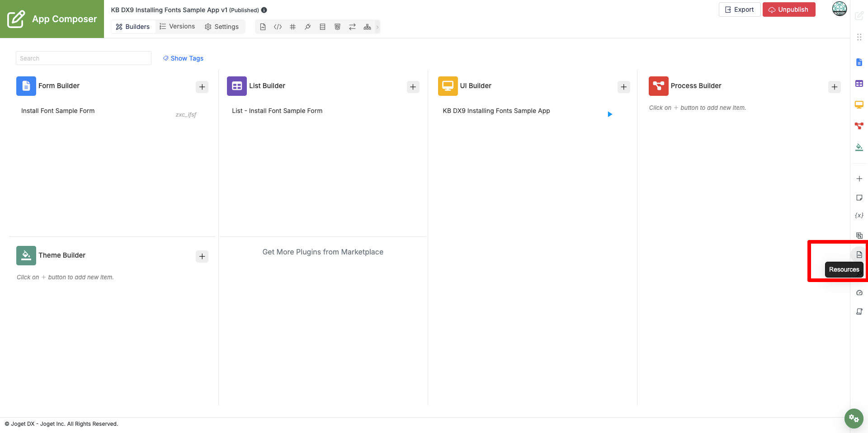Open the plug icon in the toolbar
868x433 pixels.
307,27
